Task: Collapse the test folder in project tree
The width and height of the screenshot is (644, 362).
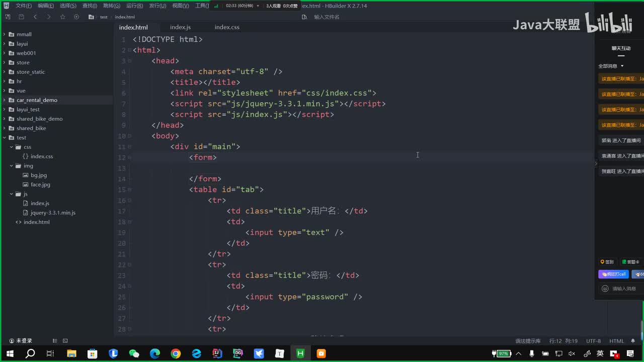Action: tap(5, 138)
